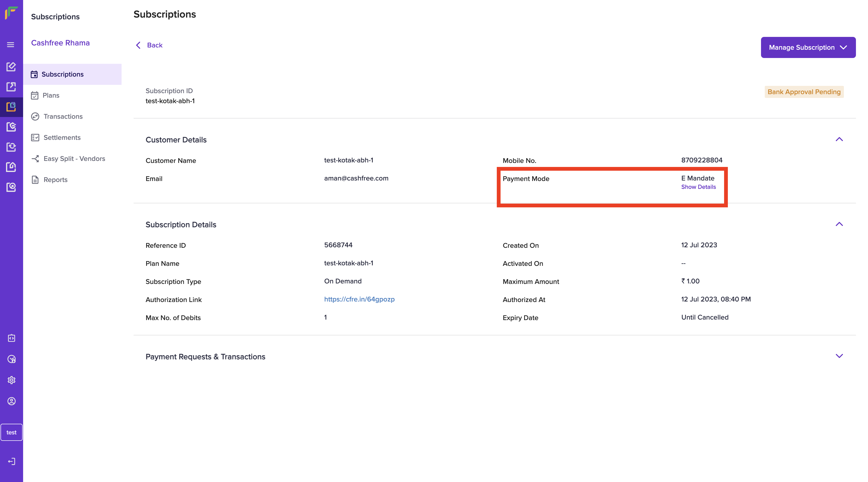Expand Payment Requests & Transactions section
Viewport: 868px width, 482px height.
pos(839,356)
